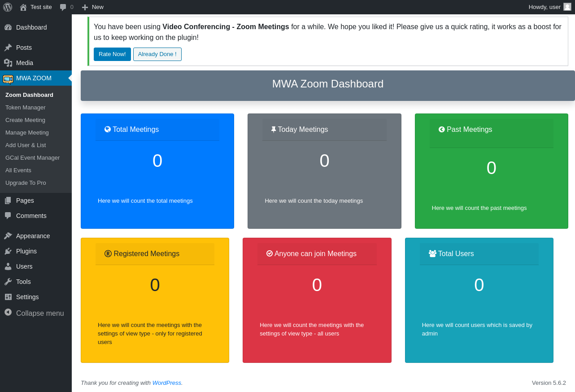This screenshot has height=392, width=575.
Task: Click the Appearance paintbrush icon
Action: pos(8,236)
